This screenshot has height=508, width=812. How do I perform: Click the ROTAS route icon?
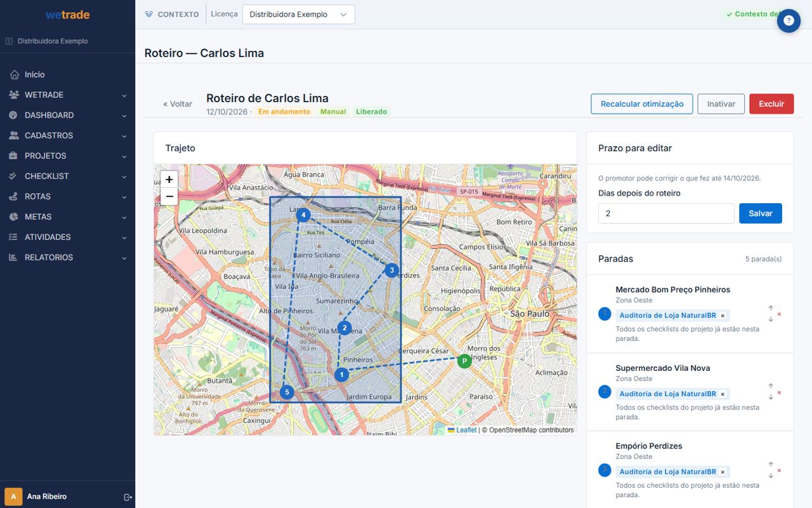click(x=14, y=197)
